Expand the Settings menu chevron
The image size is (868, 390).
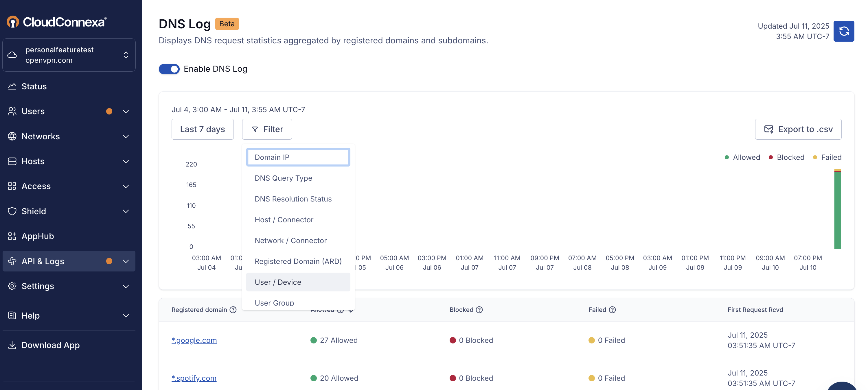(126, 286)
